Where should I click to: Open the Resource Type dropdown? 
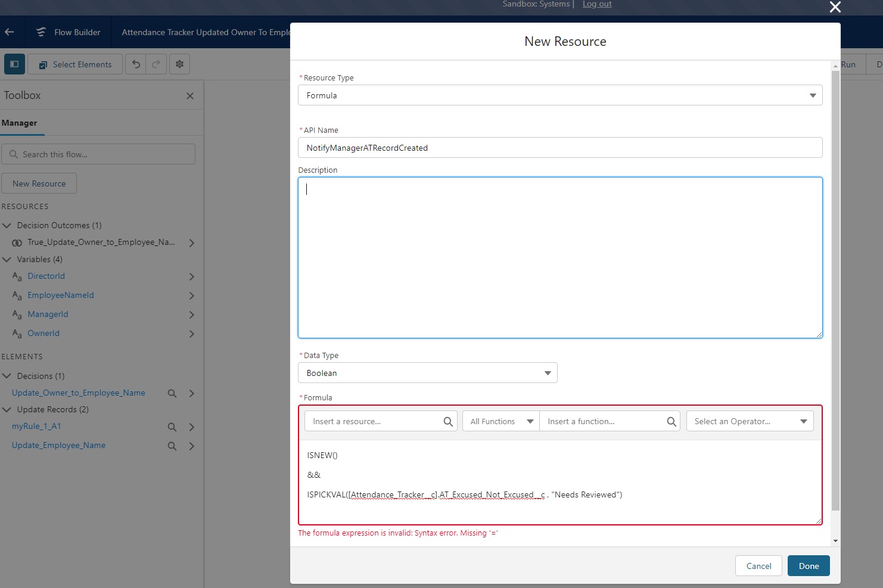[x=559, y=95]
